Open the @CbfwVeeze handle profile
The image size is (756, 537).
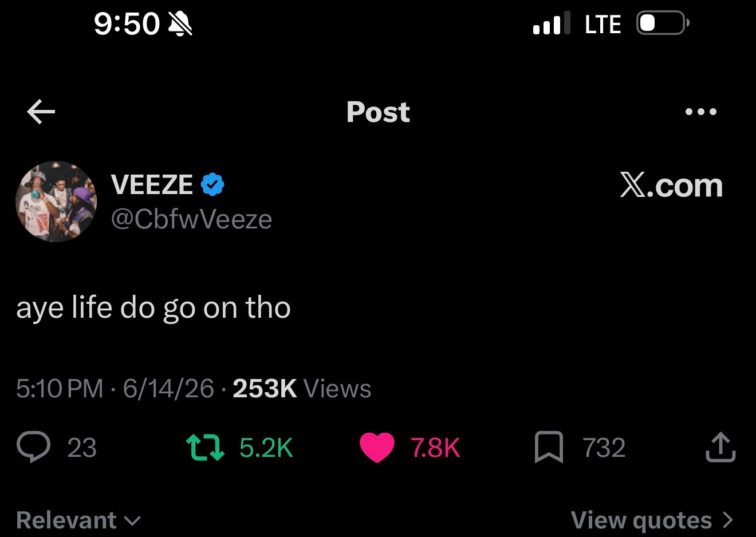(191, 219)
